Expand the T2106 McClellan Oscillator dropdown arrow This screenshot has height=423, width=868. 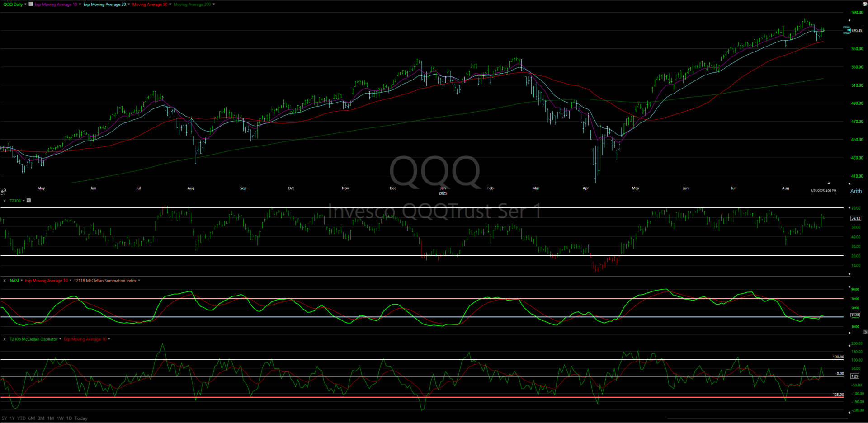[x=60, y=339]
